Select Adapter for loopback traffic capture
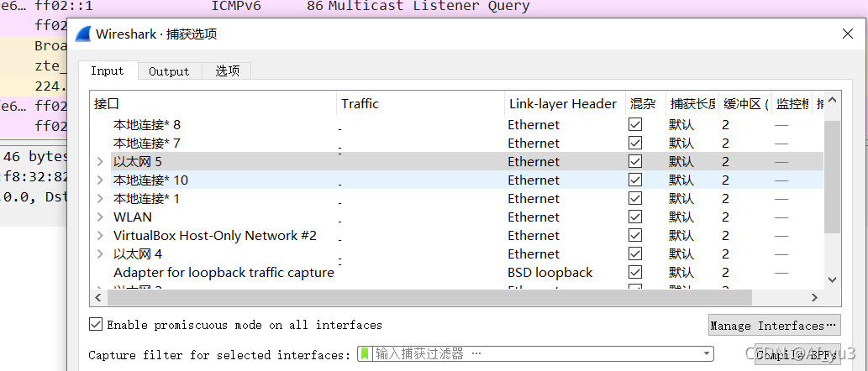Image resolution: width=868 pixels, height=371 pixels. (x=224, y=273)
